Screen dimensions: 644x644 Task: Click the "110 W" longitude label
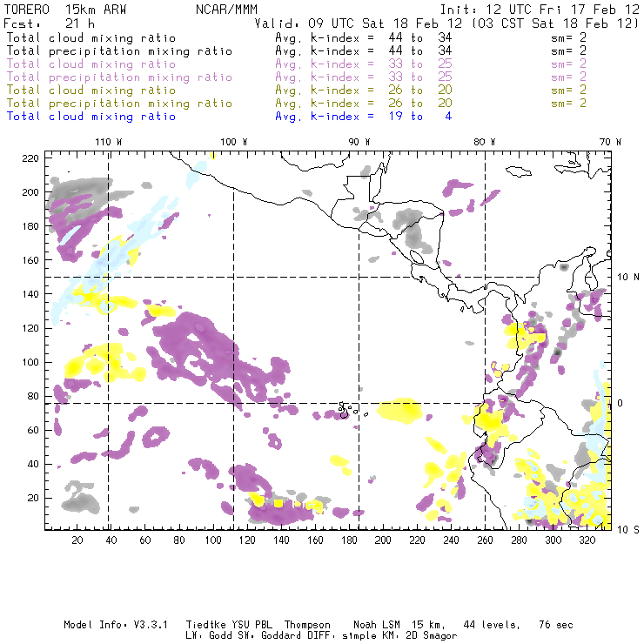109,142
